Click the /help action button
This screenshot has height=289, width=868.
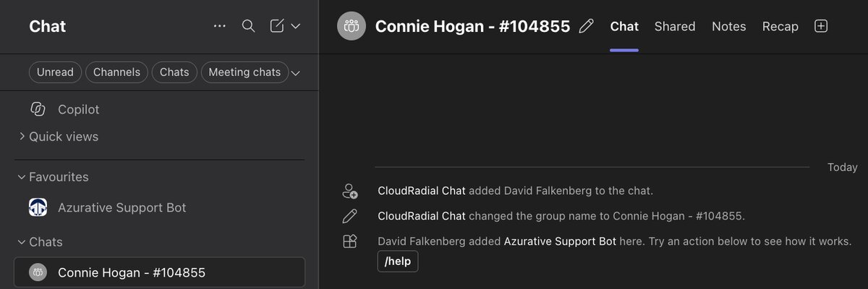coord(398,261)
